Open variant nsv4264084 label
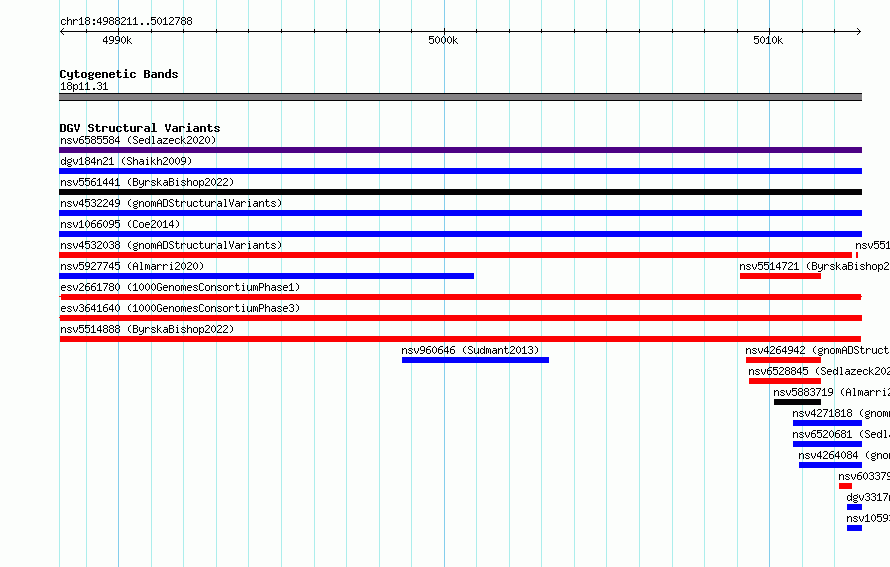 click(x=843, y=455)
